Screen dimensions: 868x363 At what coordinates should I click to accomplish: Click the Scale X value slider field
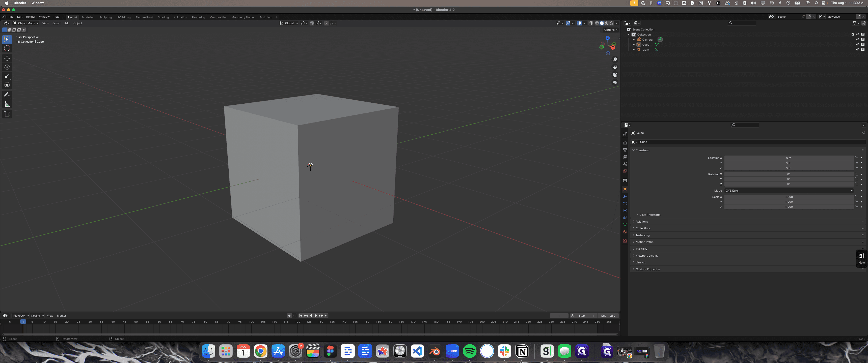(789, 197)
